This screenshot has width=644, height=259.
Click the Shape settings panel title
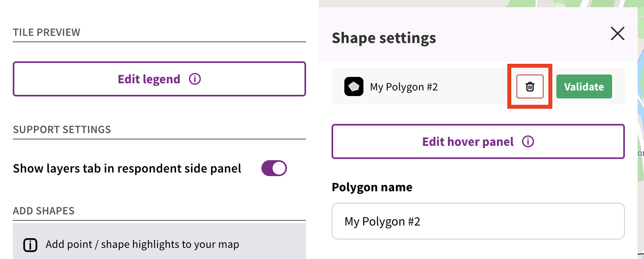coord(384,38)
